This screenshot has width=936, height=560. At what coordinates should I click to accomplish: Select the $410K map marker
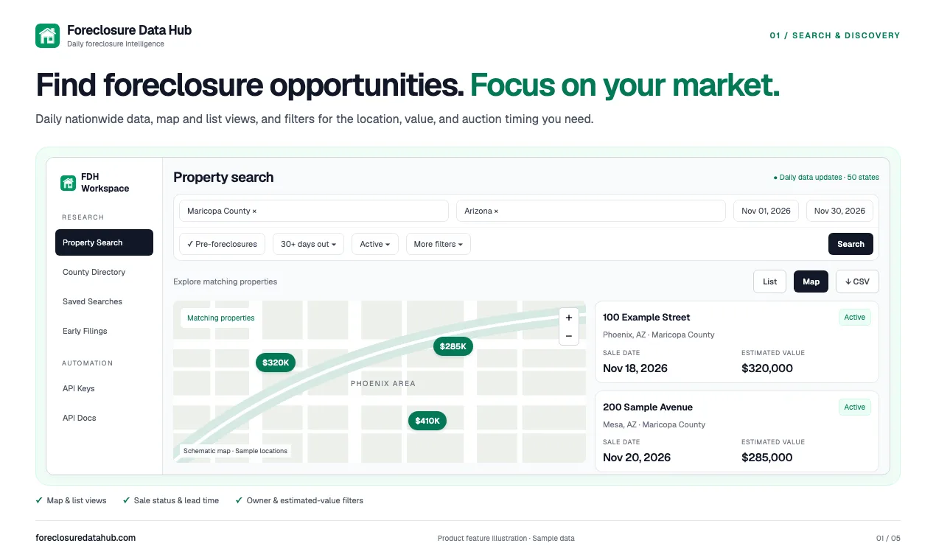(427, 421)
